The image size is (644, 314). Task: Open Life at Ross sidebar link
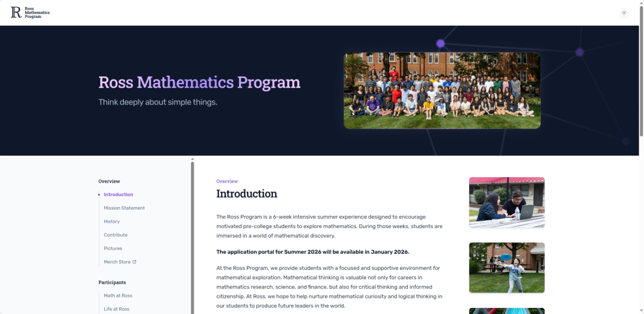[116, 309]
